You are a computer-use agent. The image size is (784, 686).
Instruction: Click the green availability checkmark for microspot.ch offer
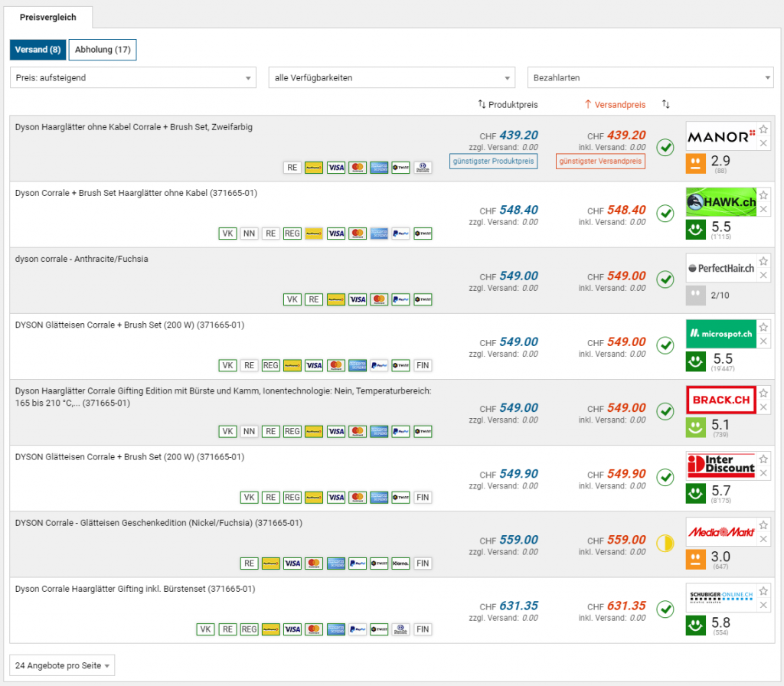click(x=665, y=346)
